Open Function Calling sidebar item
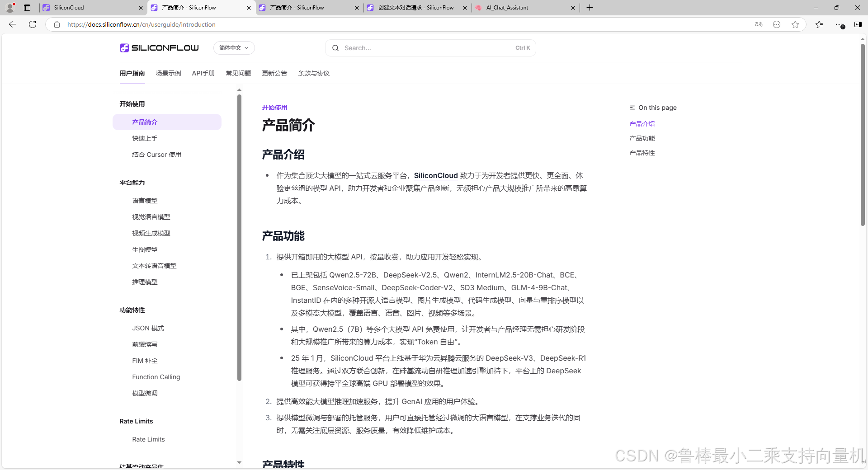The image size is (868, 470). (156, 377)
